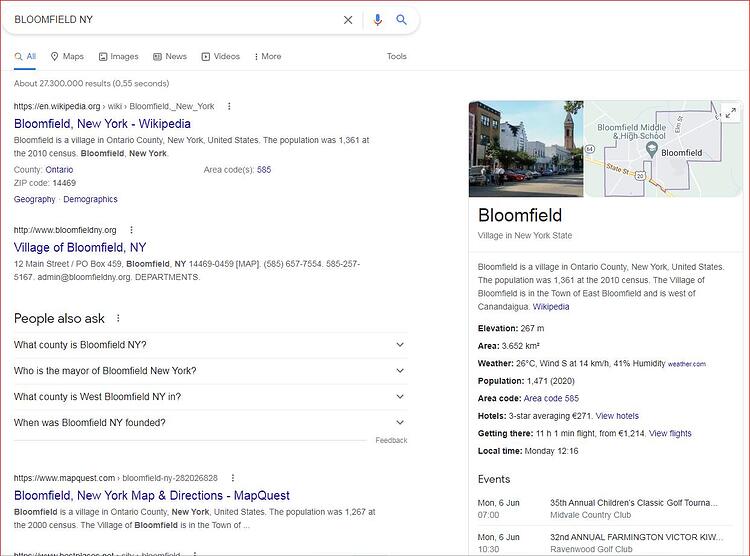Click Midvale Country Club venue text

coord(591,515)
